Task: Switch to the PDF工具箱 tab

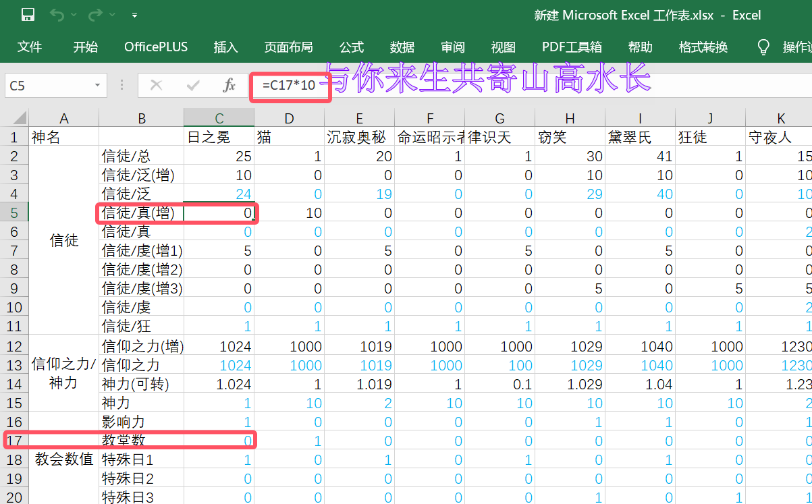Action: tap(572, 47)
